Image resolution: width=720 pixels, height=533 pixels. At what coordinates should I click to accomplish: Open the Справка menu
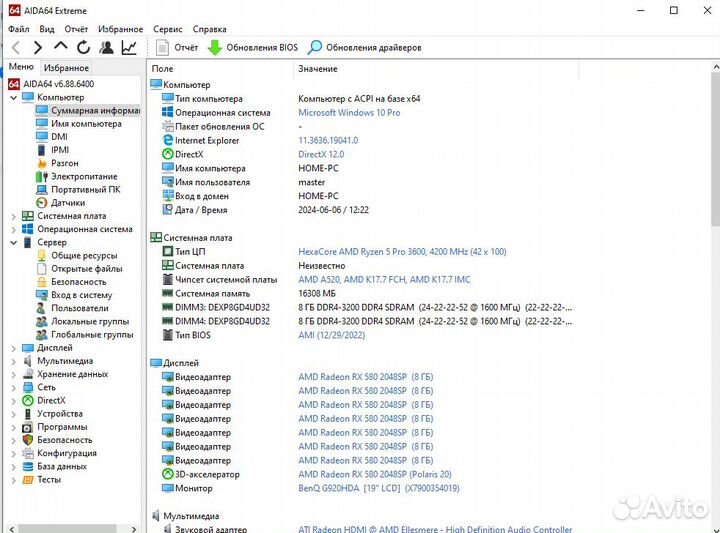coord(209,29)
